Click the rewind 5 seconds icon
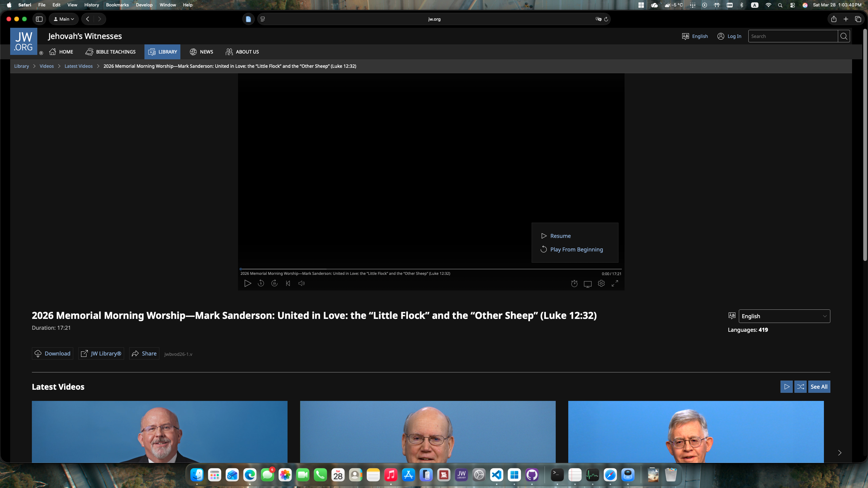Screen dimensions: 868x488 (261, 283)
